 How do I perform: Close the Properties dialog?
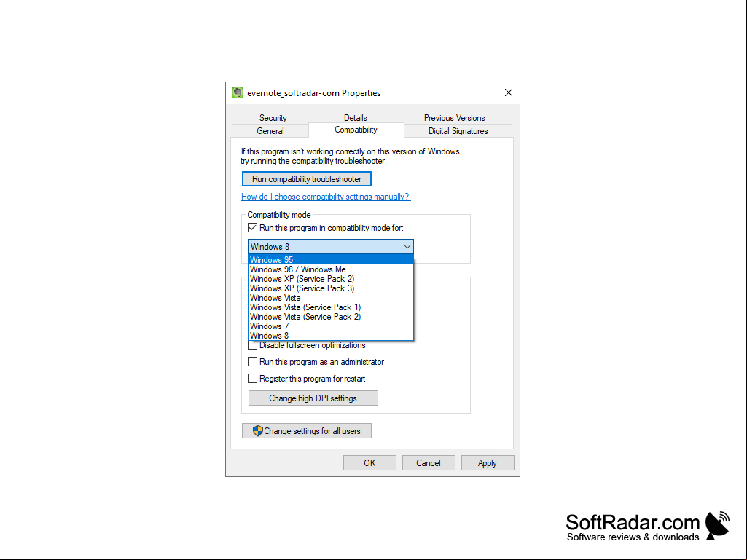pyautogui.click(x=508, y=93)
